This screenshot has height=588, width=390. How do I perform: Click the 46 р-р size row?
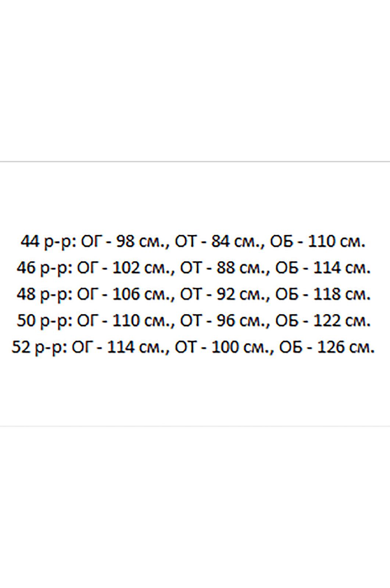(194, 268)
